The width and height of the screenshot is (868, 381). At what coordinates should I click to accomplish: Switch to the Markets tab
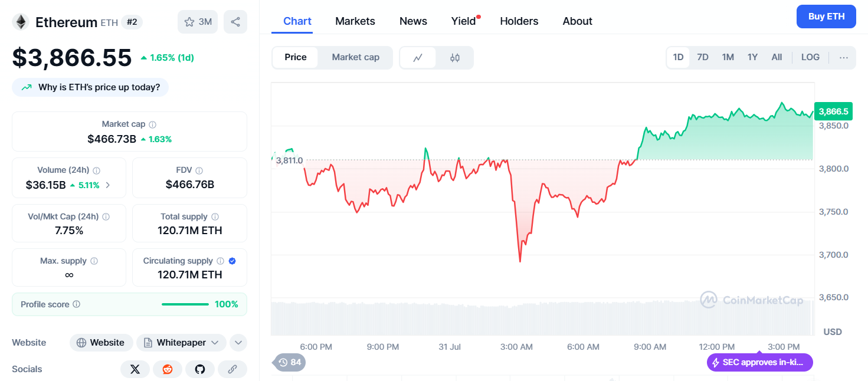[x=355, y=21]
